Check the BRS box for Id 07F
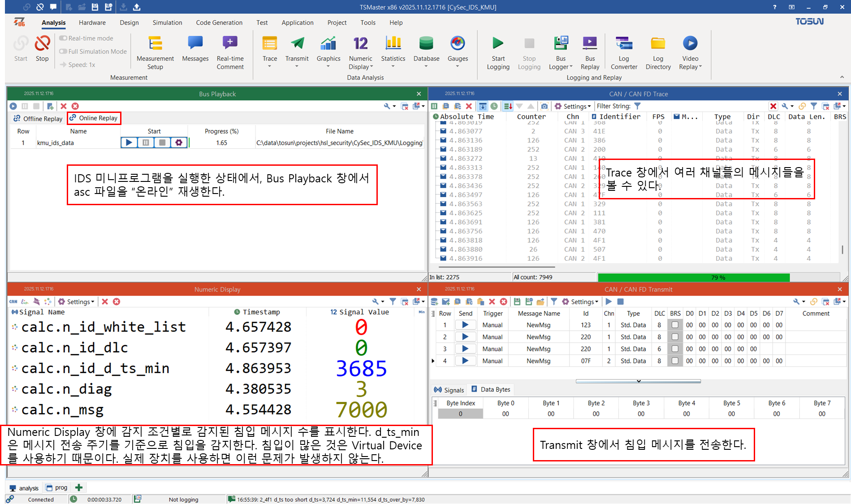851x504 pixels. [x=675, y=361]
